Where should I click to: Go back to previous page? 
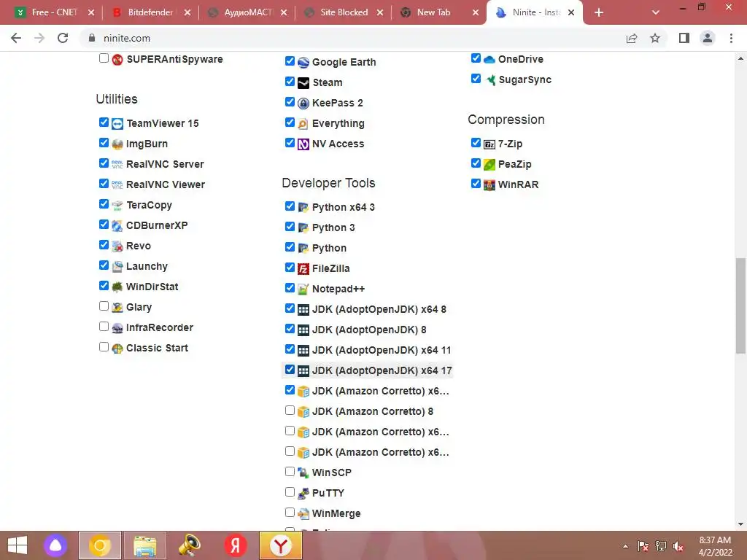tap(16, 38)
